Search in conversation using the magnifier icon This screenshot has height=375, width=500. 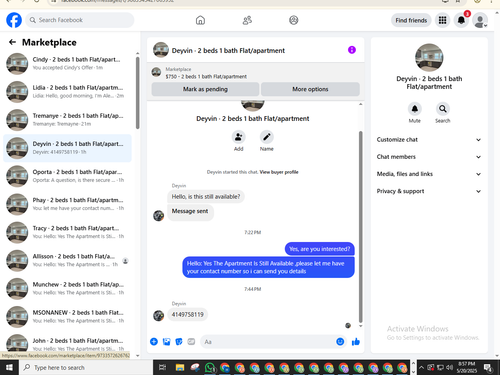tap(443, 109)
